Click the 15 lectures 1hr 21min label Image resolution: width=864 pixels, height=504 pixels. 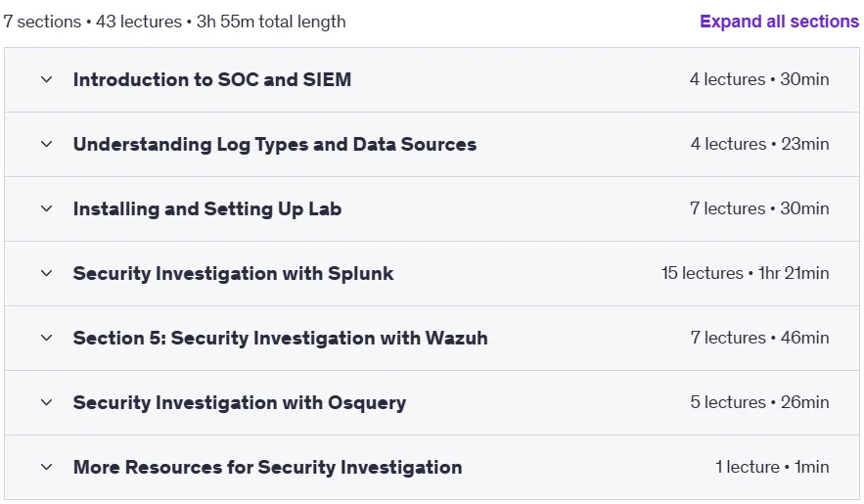pos(745,273)
